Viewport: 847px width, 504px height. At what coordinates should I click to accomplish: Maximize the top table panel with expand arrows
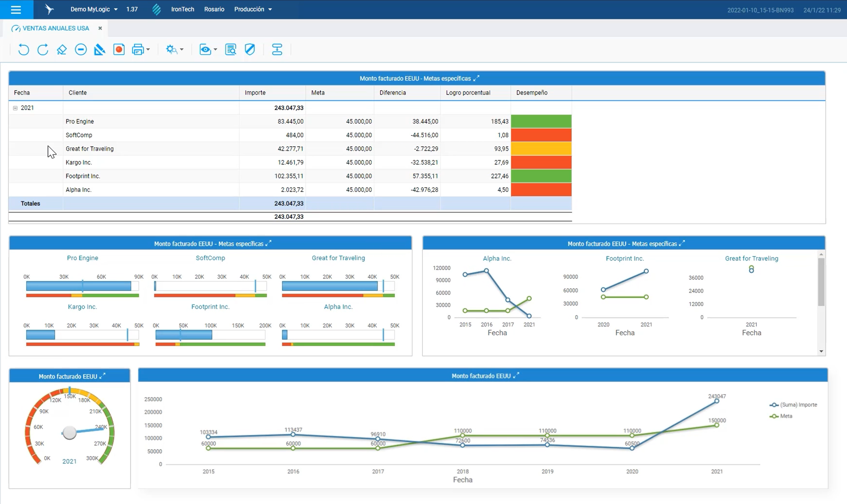click(477, 78)
